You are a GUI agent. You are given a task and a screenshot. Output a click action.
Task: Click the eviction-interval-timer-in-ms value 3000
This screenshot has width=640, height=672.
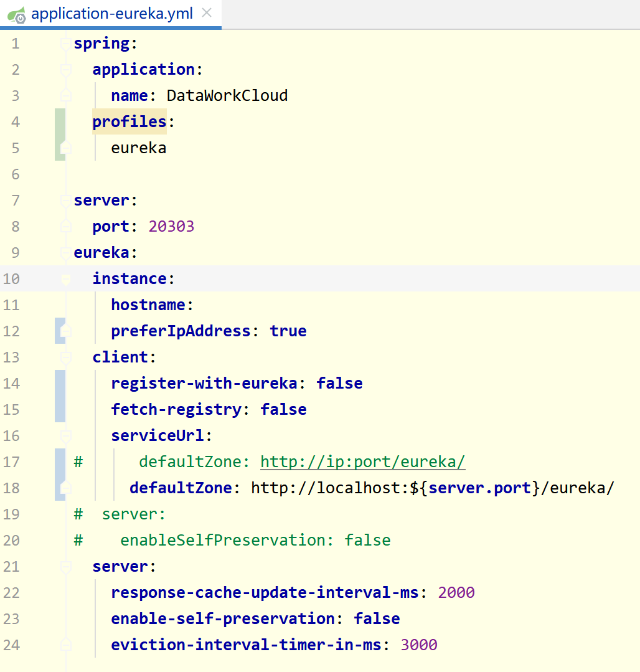pyautogui.click(x=418, y=645)
